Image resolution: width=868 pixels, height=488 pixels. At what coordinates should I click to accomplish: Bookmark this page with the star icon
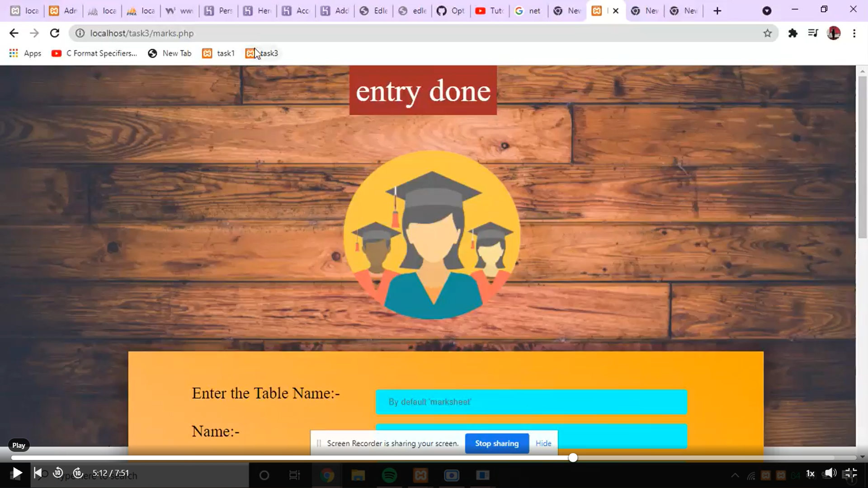point(768,33)
